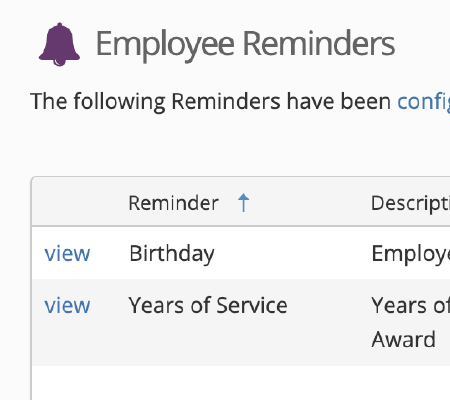Screen dimensions: 450x400
Task: Click the blank space right of Birthday name
Action: (290, 254)
